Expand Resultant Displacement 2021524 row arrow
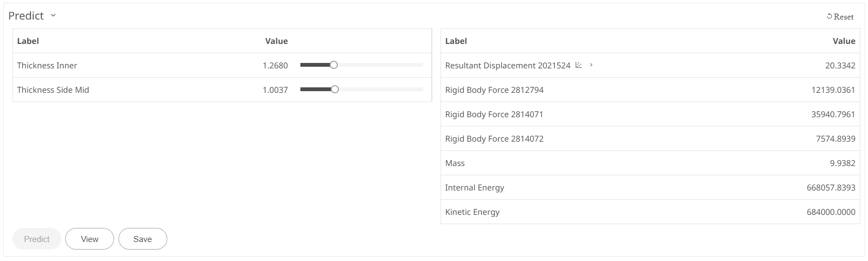 (x=591, y=65)
